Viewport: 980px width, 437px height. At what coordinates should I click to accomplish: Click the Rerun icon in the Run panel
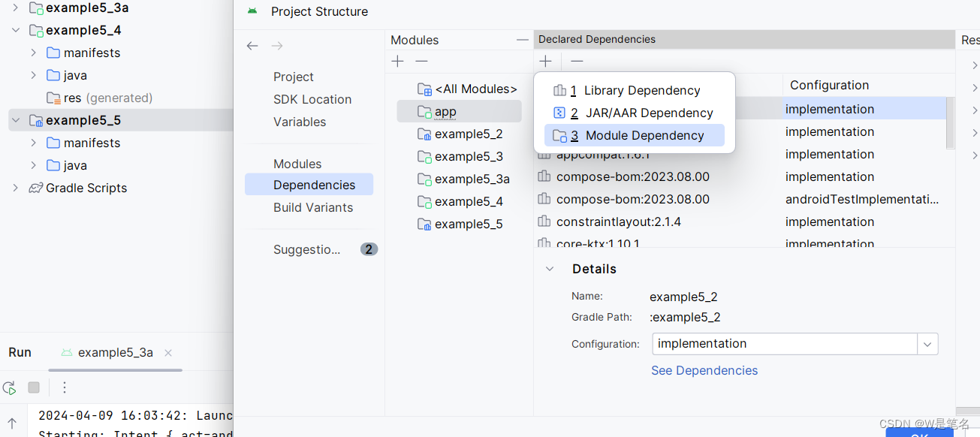(9, 387)
